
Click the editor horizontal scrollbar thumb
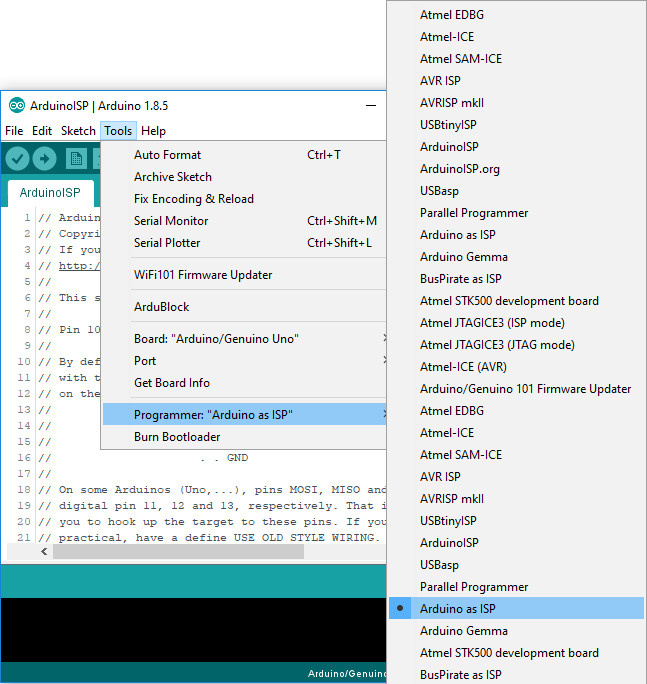pyautogui.click(x=178, y=551)
